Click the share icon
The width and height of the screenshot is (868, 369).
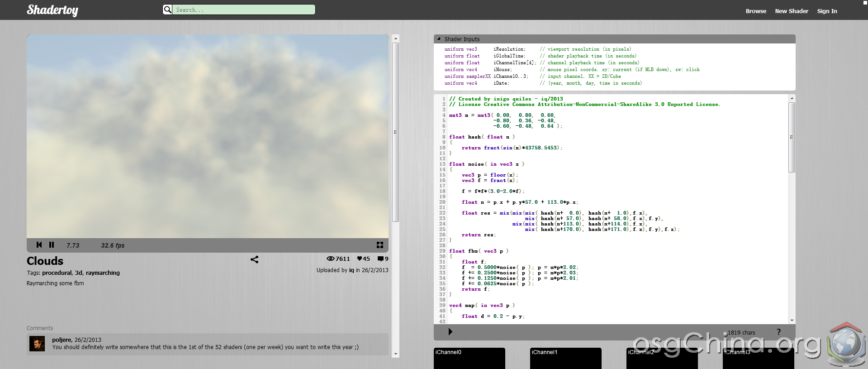[254, 259]
